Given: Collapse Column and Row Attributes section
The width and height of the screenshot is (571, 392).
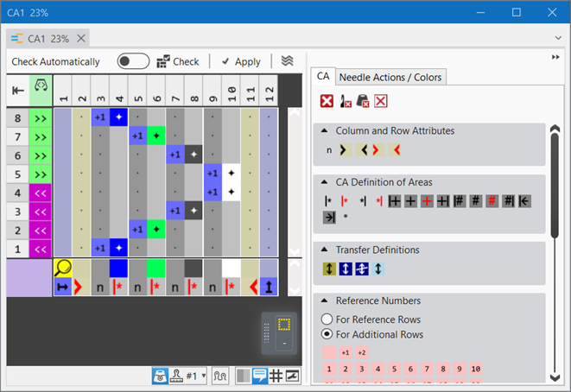Looking at the screenshot, I should point(324,131).
